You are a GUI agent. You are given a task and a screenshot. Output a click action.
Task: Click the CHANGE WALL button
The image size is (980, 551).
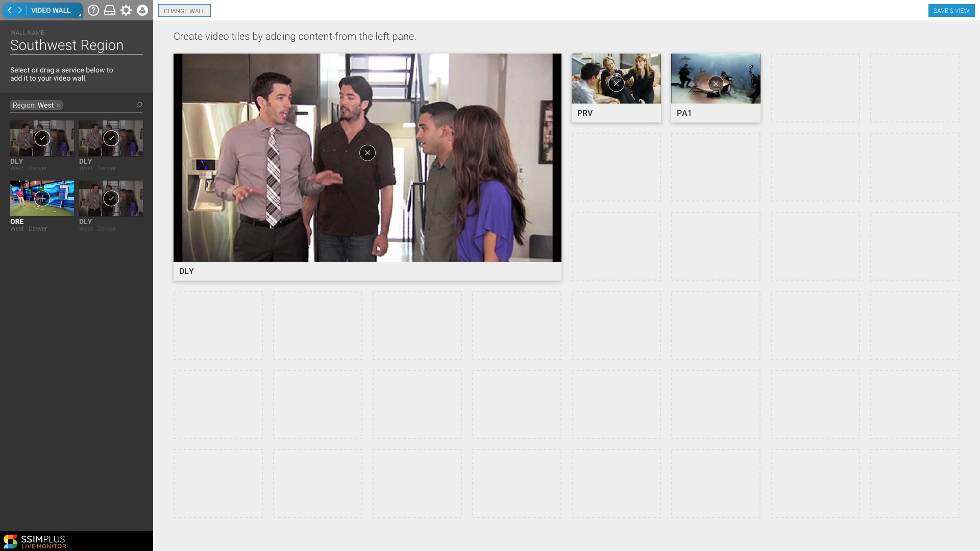tap(184, 11)
